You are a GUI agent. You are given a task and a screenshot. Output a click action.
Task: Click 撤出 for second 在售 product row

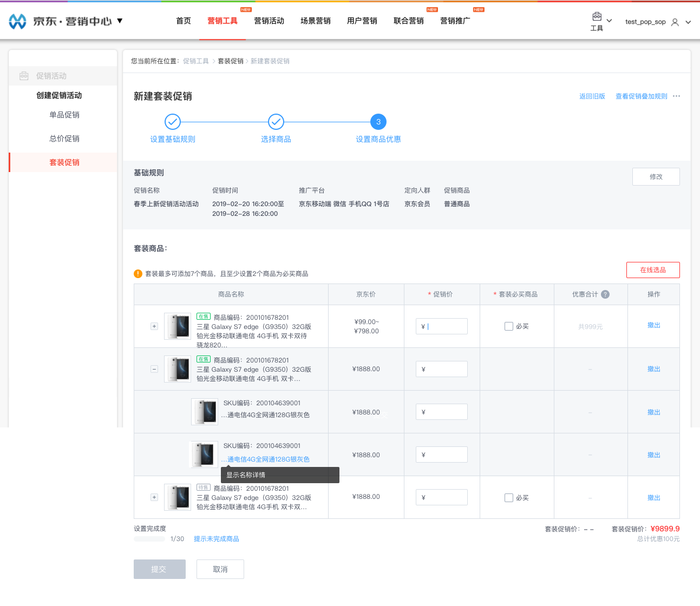click(654, 369)
